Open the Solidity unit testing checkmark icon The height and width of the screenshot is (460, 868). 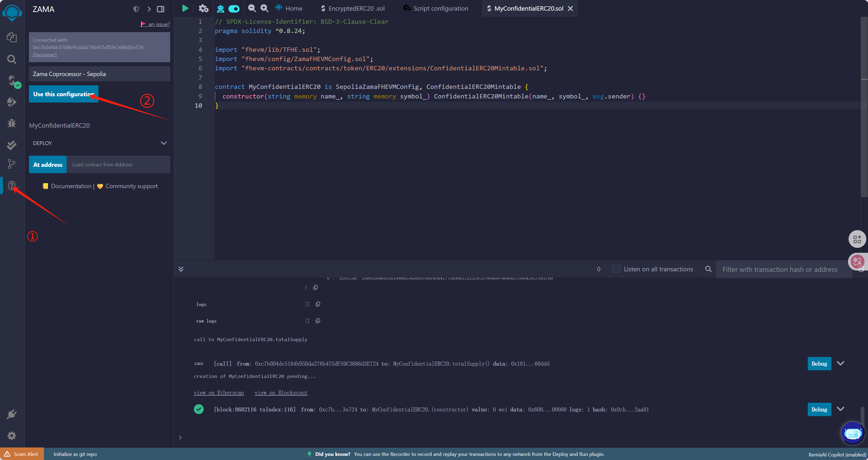pyautogui.click(x=12, y=145)
